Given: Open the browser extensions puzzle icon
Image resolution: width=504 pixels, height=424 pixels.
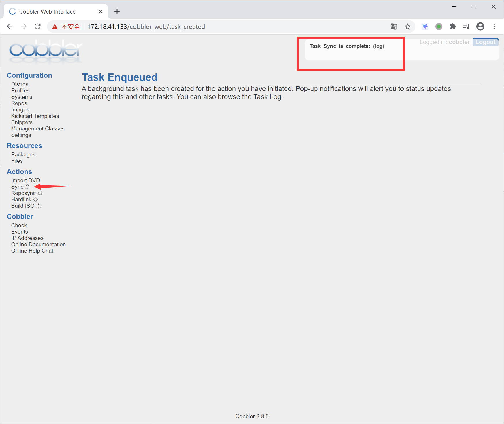Looking at the screenshot, I should (453, 26).
